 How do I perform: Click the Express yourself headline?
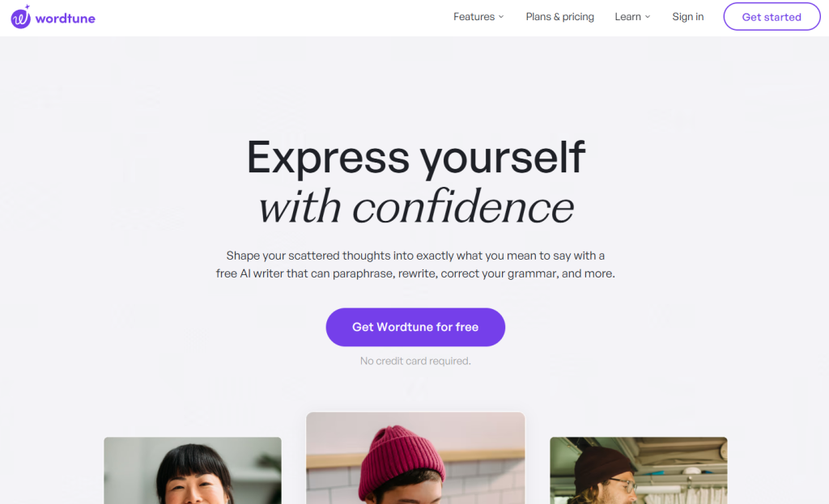click(x=415, y=157)
